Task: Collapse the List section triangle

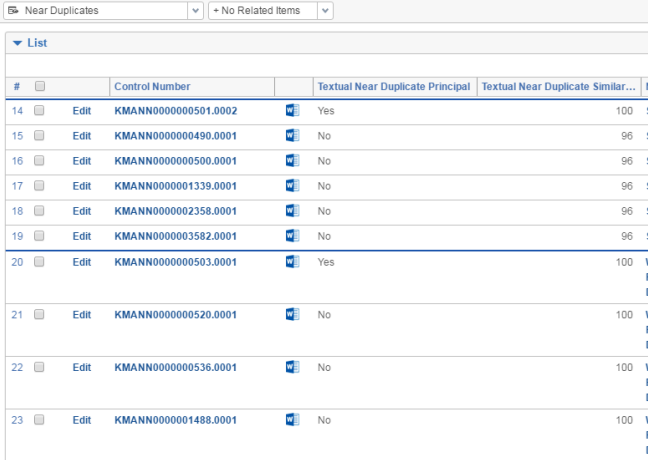Action: pyautogui.click(x=17, y=43)
